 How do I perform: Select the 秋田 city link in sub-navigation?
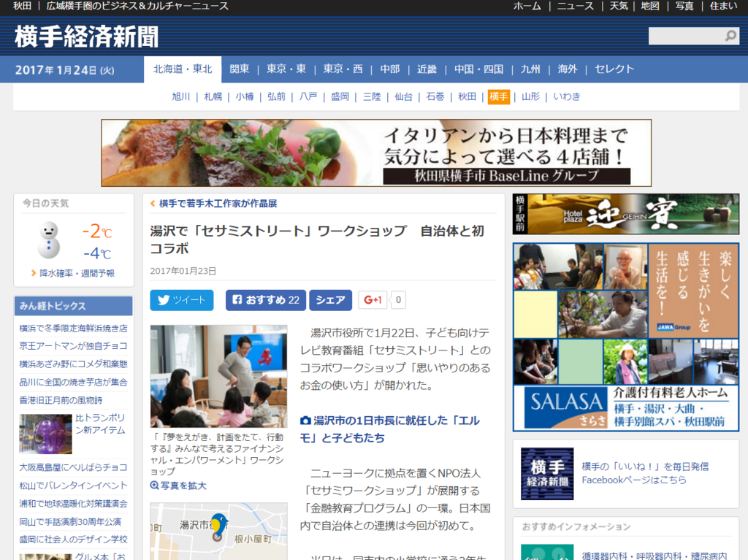point(467,97)
